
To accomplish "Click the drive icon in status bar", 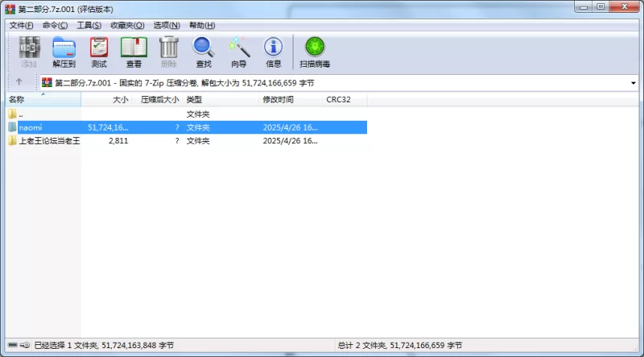I will click(x=13, y=345).
